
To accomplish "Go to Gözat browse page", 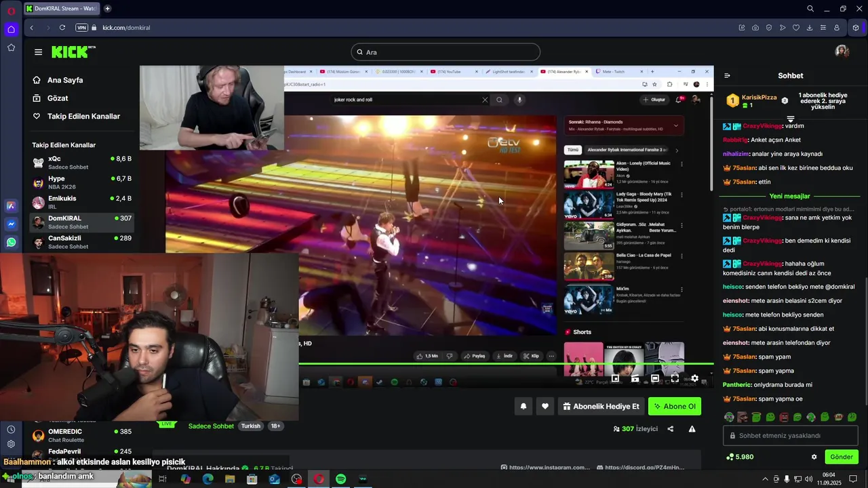I will pyautogui.click(x=51, y=98).
